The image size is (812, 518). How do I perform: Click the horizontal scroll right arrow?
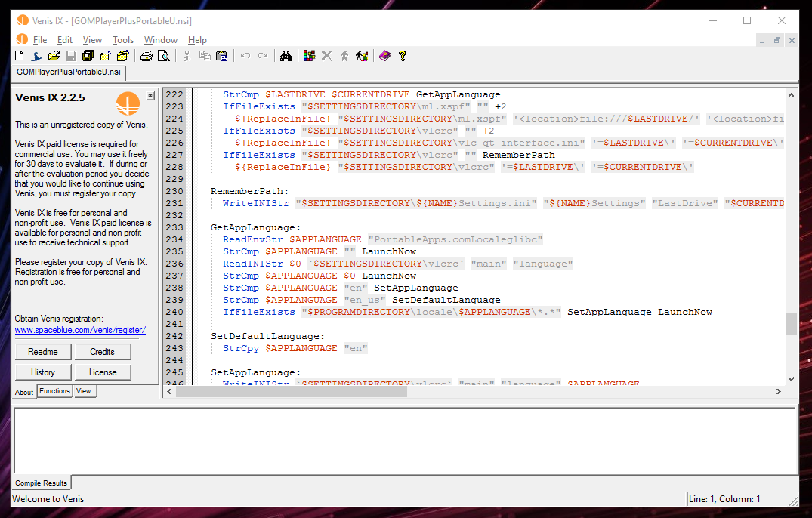(778, 392)
